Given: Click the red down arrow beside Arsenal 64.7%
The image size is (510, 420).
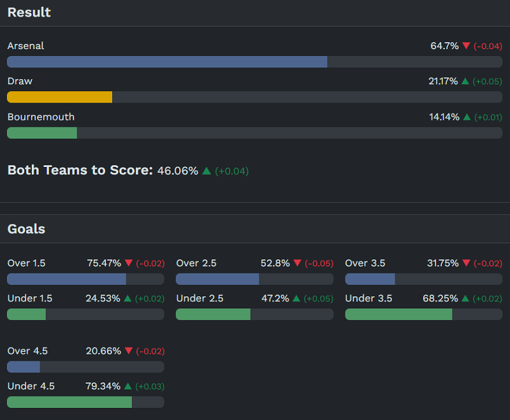Looking at the screenshot, I should click(x=466, y=46).
